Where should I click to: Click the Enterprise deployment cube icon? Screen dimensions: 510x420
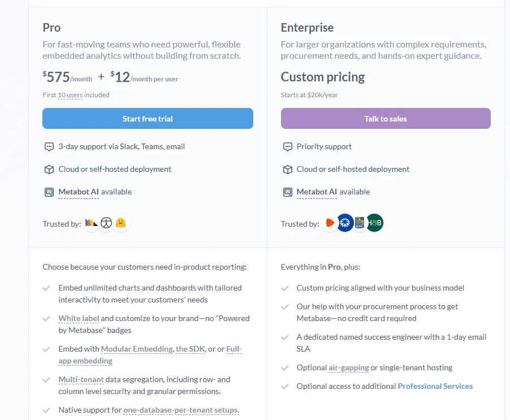click(287, 170)
